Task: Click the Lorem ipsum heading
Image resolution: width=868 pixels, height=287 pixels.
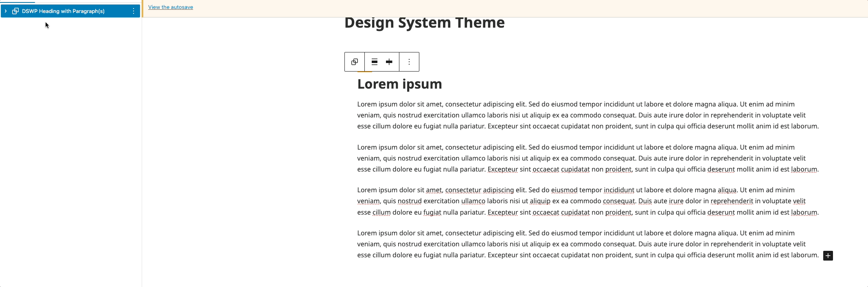Action: (399, 84)
